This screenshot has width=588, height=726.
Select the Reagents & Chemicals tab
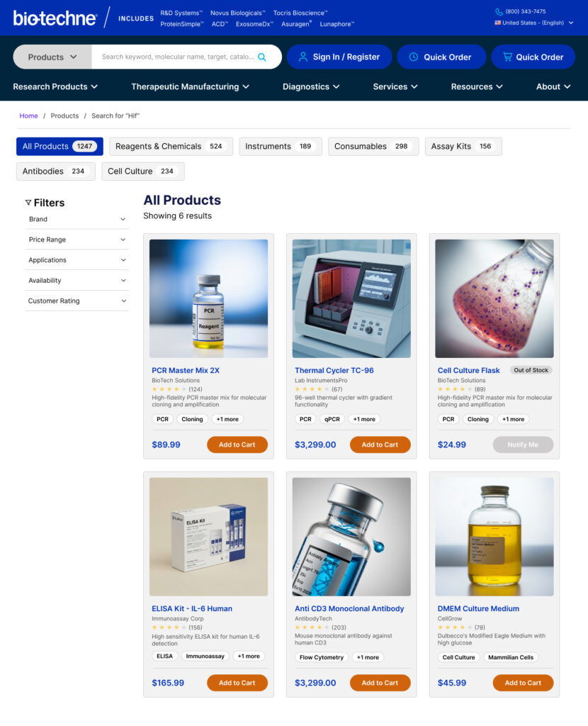[171, 146]
